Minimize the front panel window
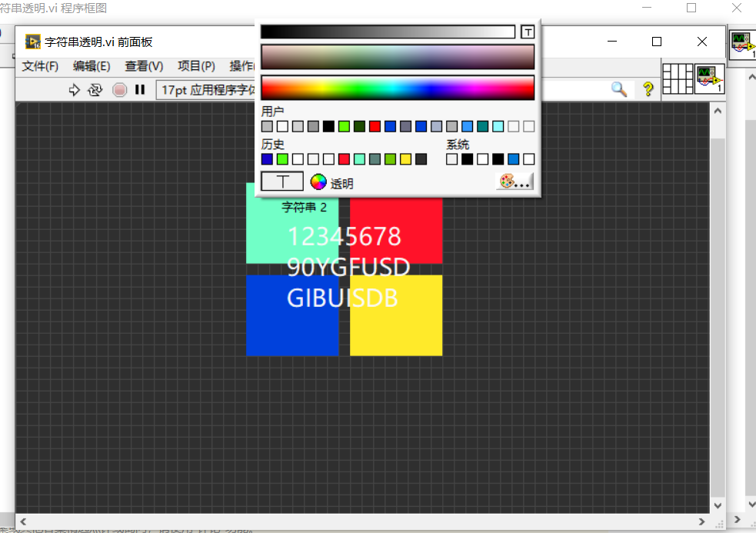Viewport: 756px width, 533px height. (x=612, y=42)
